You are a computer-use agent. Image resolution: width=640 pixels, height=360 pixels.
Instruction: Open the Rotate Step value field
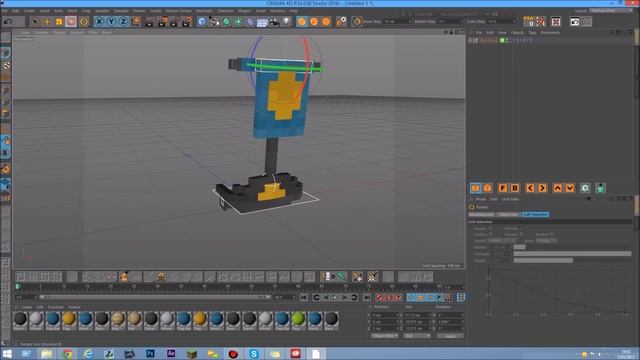[x=450, y=22]
